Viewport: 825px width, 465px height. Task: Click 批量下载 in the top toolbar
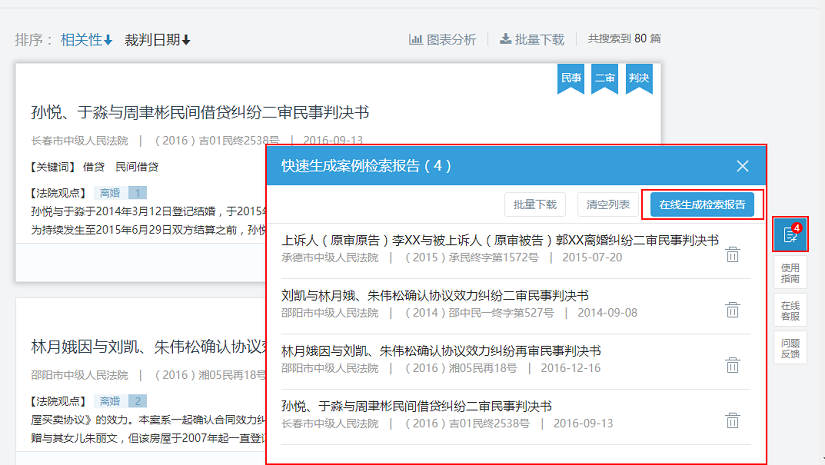[532, 40]
